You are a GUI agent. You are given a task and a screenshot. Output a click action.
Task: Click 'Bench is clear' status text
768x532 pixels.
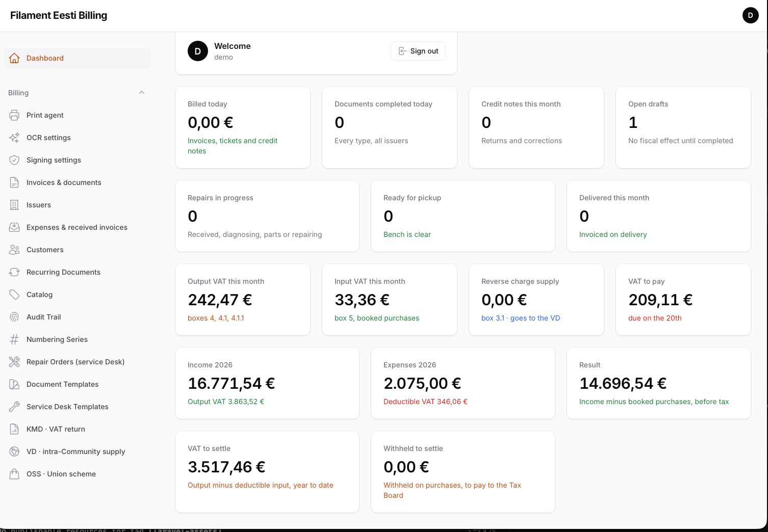tap(407, 234)
